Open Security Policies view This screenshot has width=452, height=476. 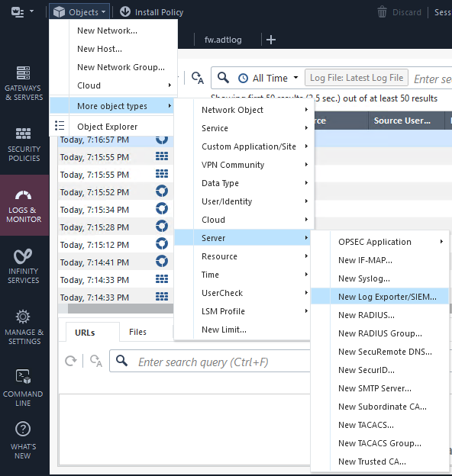coord(24,144)
